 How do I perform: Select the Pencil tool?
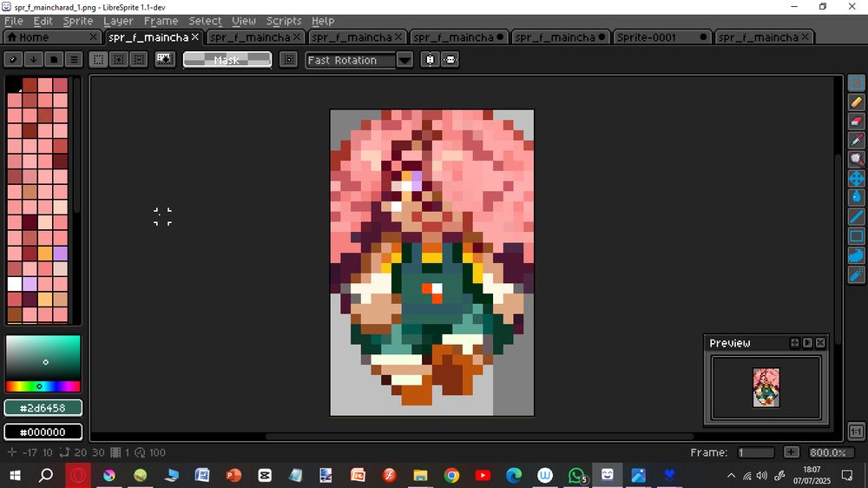[x=856, y=102]
